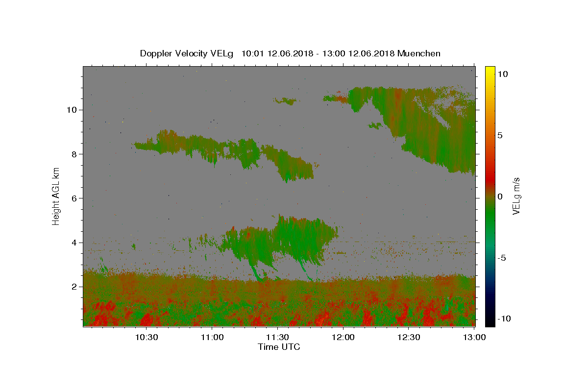The width and height of the screenshot is (588, 392).
Task: Click the height axis label '2'
Action: pos(74,287)
